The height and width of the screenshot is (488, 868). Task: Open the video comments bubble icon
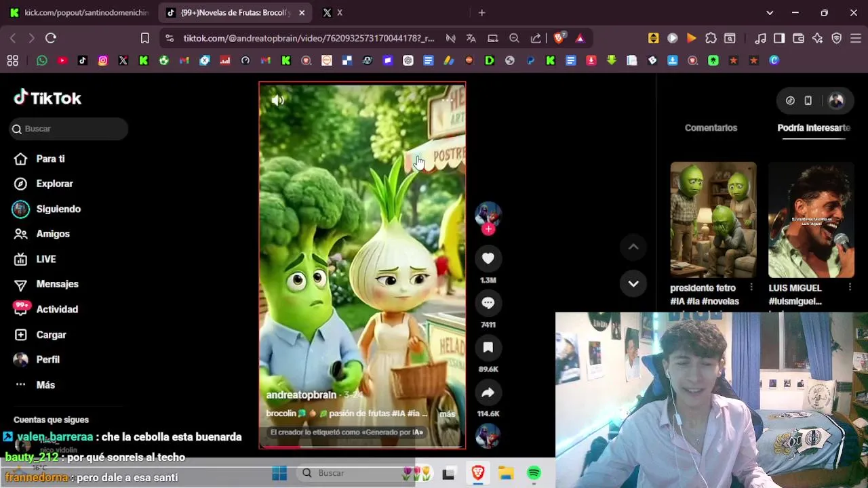(x=488, y=303)
